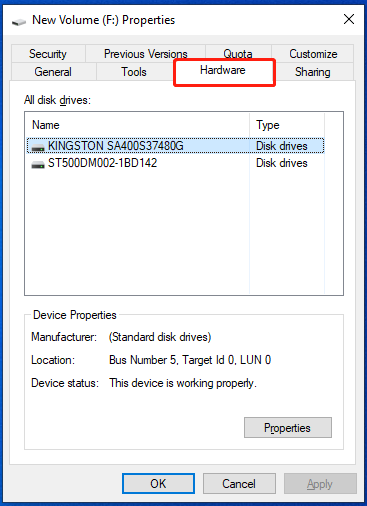Image resolution: width=367 pixels, height=506 pixels.
Task: Confirm with the OK button
Action: click(158, 483)
